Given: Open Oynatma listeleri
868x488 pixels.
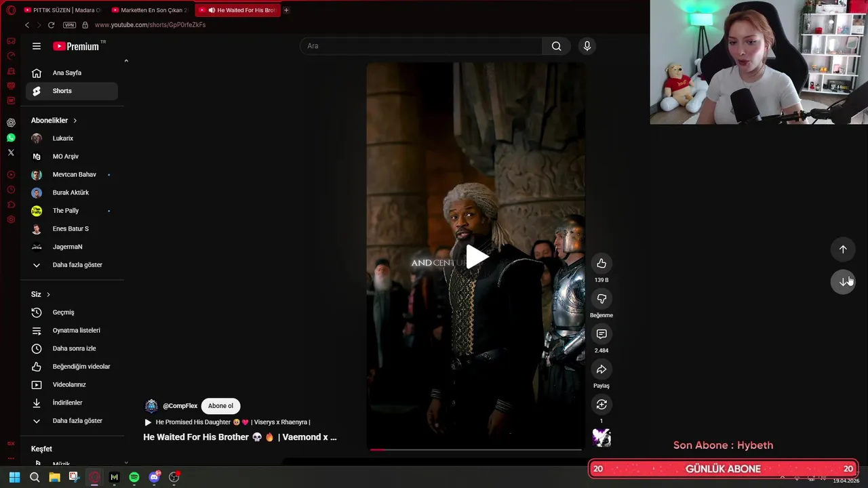Looking at the screenshot, I should tap(72, 330).
